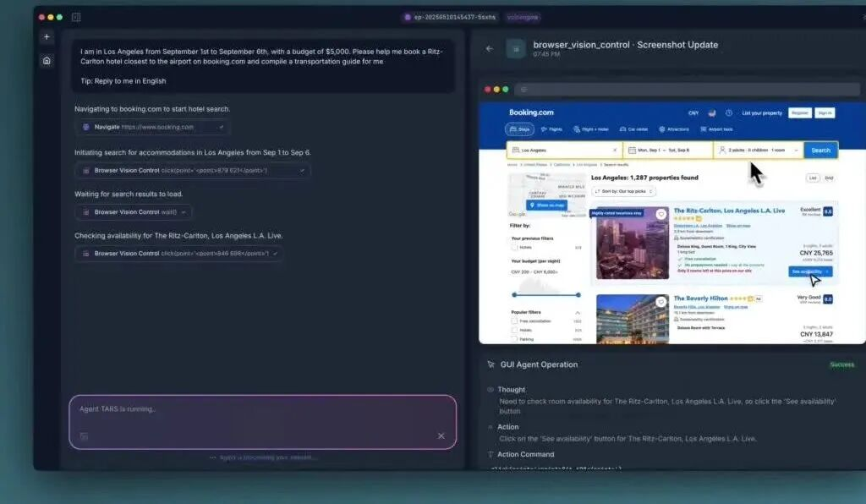Click the person icon in guests field
Viewport: 866px width, 504px height.
[722, 151]
